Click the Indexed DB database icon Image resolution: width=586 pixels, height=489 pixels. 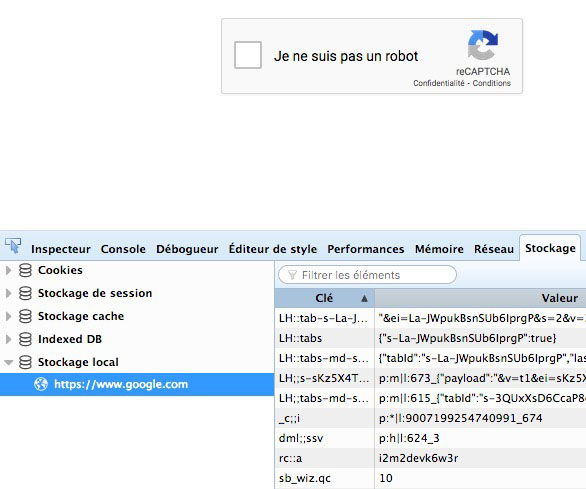tap(25, 339)
